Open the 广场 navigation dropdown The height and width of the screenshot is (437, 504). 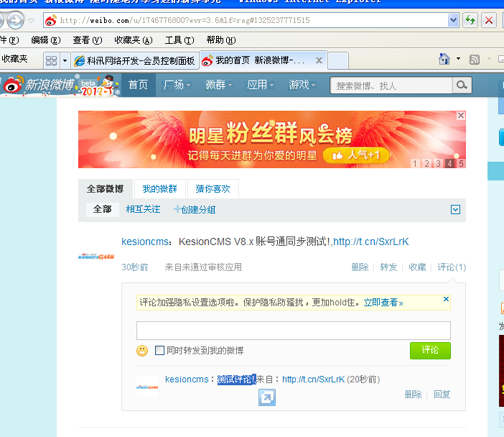pyautogui.click(x=177, y=85)
